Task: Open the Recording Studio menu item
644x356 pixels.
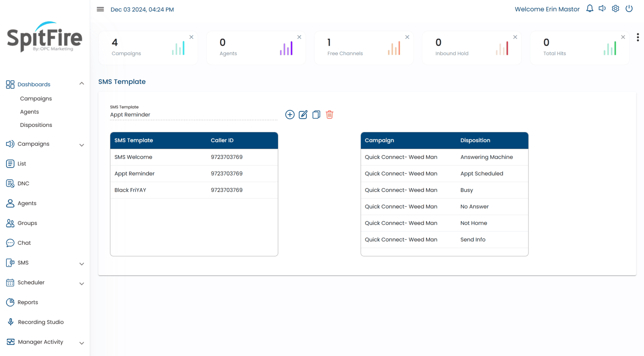Action: (x=41, y=322)
